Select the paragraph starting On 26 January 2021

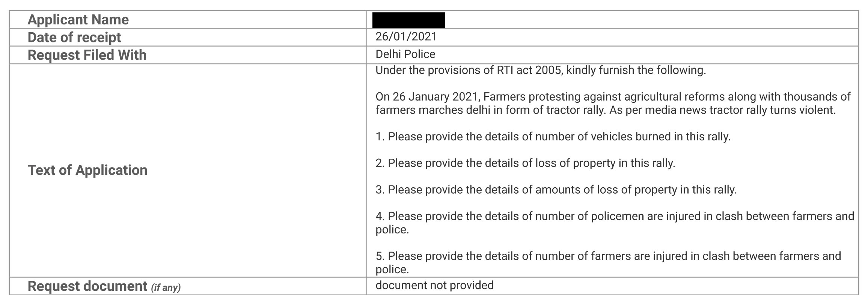613,103
